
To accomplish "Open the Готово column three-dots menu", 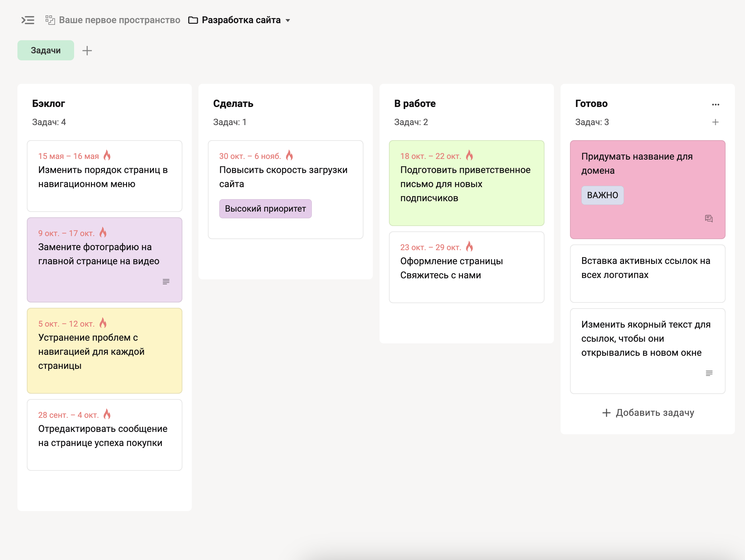I will [x=715, y=104].
